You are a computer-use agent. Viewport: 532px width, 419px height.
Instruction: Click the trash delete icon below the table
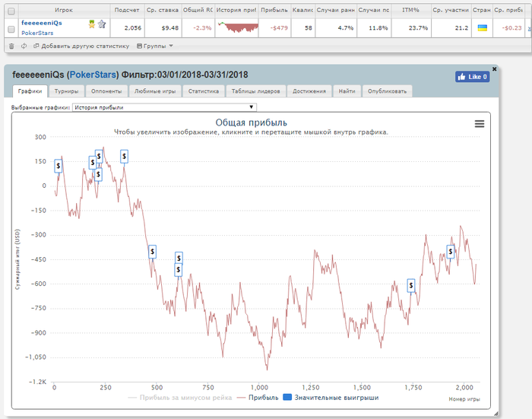point(11,46)
